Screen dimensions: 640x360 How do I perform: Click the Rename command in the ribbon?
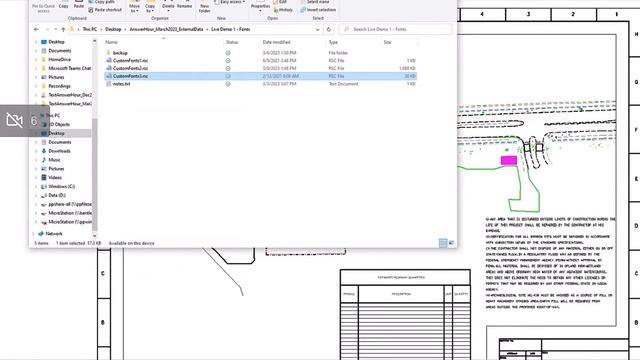coord(184,5)
